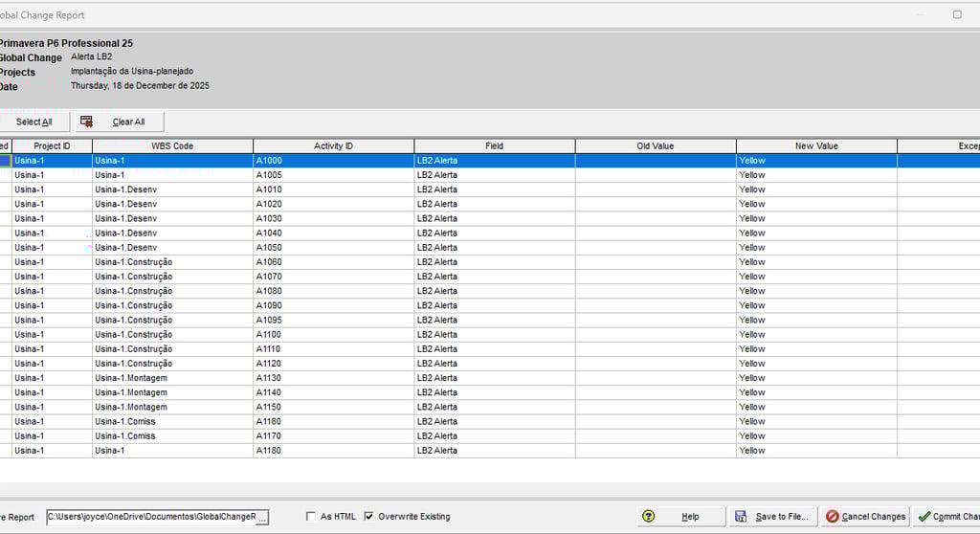
Task: Click the Old Value column header
Action: pyautogui.click(x=656, y=145)
